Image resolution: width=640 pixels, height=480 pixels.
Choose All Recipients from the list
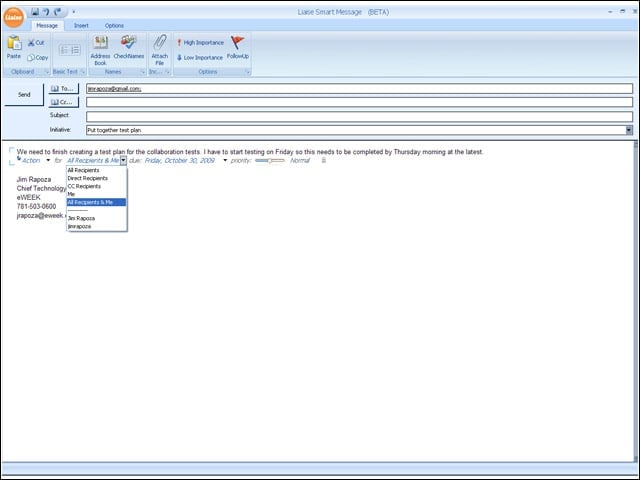pyautogui.click(x=96, y=170)
